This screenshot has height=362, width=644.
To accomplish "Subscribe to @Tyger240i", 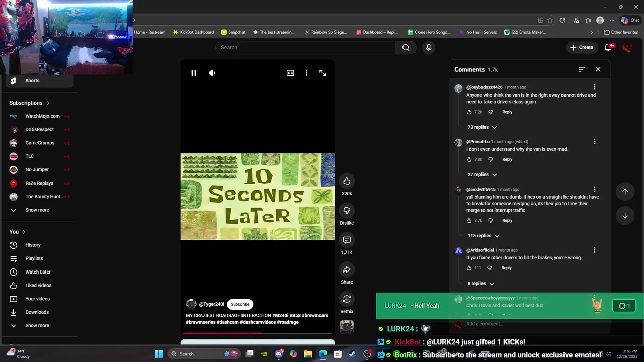I will [x=240, y=304].
